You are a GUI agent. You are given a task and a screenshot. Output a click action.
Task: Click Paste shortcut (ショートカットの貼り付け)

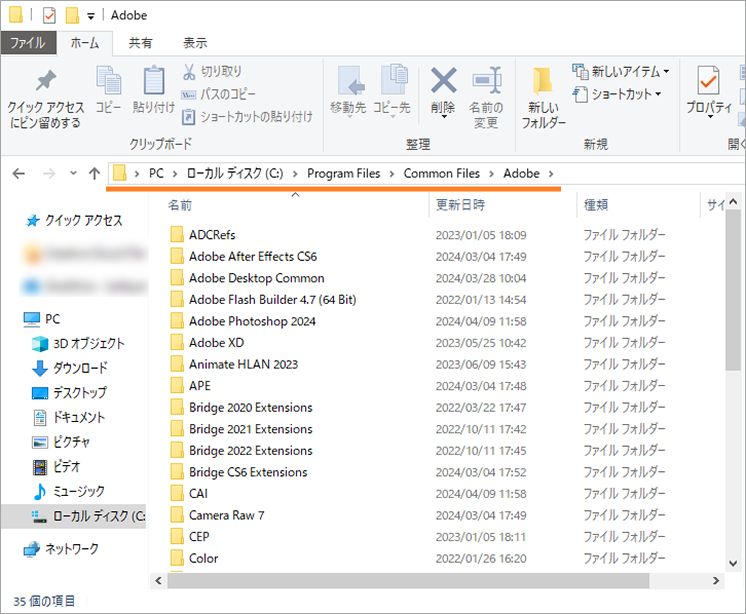tap(247, 116)
